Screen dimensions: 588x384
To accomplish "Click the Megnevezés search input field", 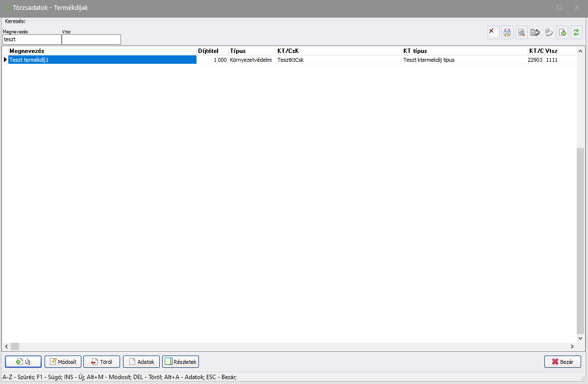I will pyautogui.click(x=31, y=39).
